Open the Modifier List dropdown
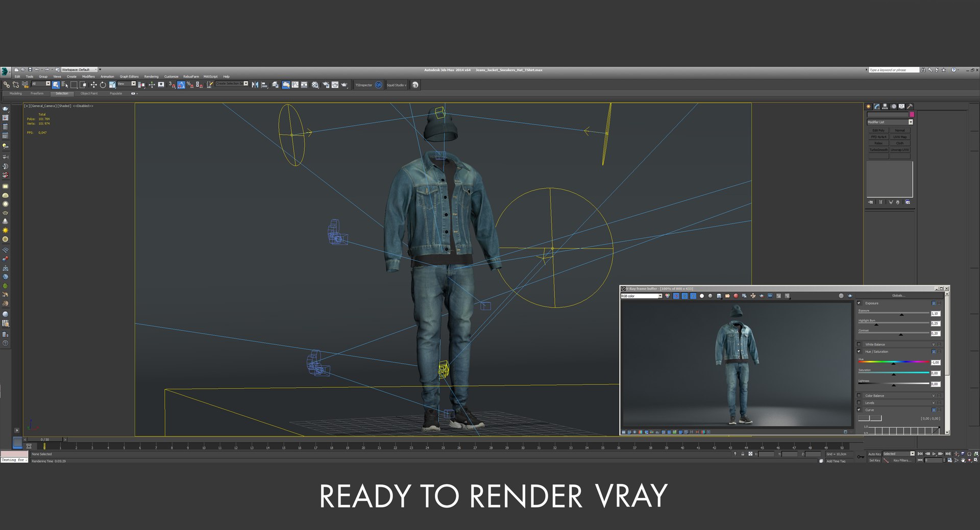Image resolution: width=980 pixels, height=530 pixels. (890, 122)
